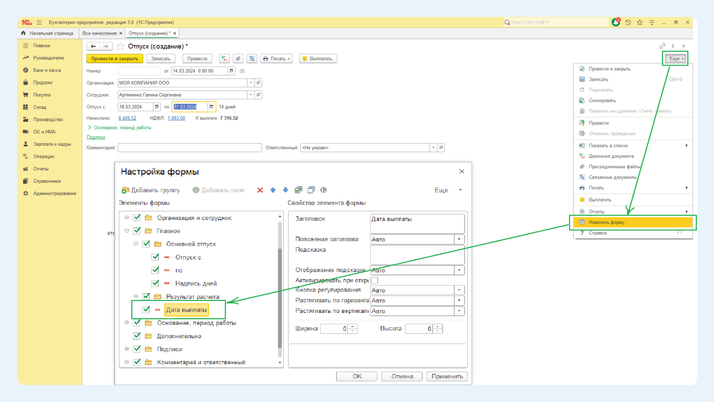This screenshot has height=402, width=714.
Task: Click the paperclip attached files toolbar icon
Action: click(238, 59)
